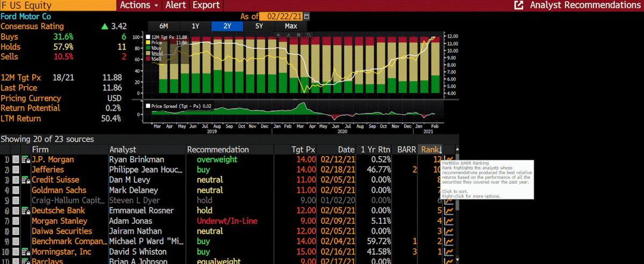Viewport: 644px width, 264px height.
Task: Open the Actions dropdown menu
Action: click(139, 5)
